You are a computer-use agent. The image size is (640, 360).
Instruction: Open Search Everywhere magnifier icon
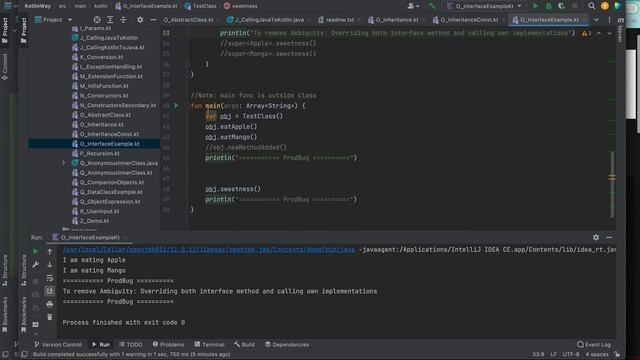point(591,6)
